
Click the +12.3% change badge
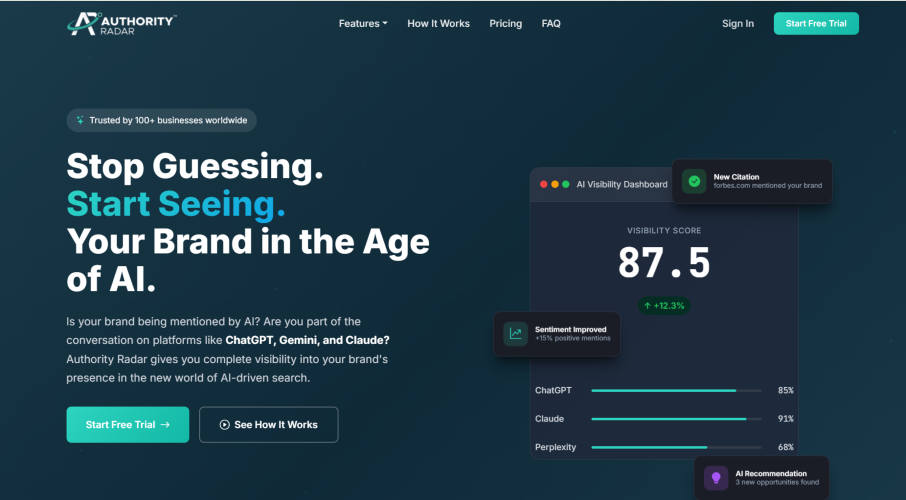pos(664,306)
